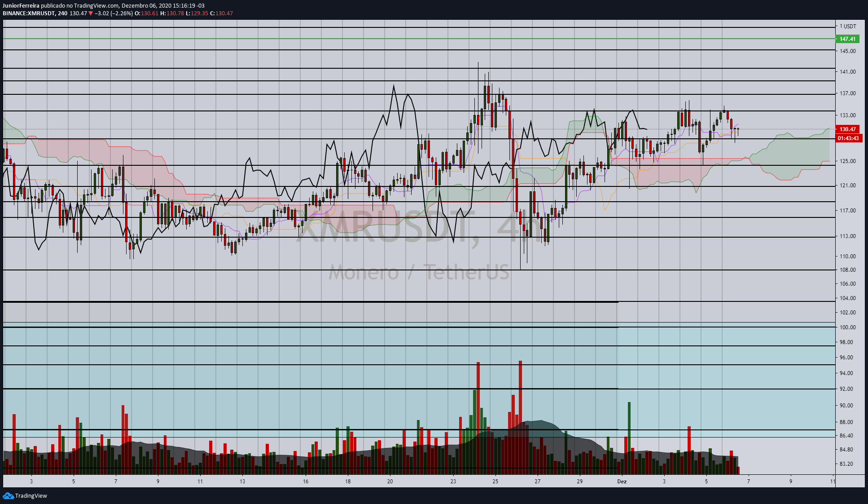This screenshot has height=504, width=868.
Task: Click the H:130.78 high value
Action: coord(172,13)
